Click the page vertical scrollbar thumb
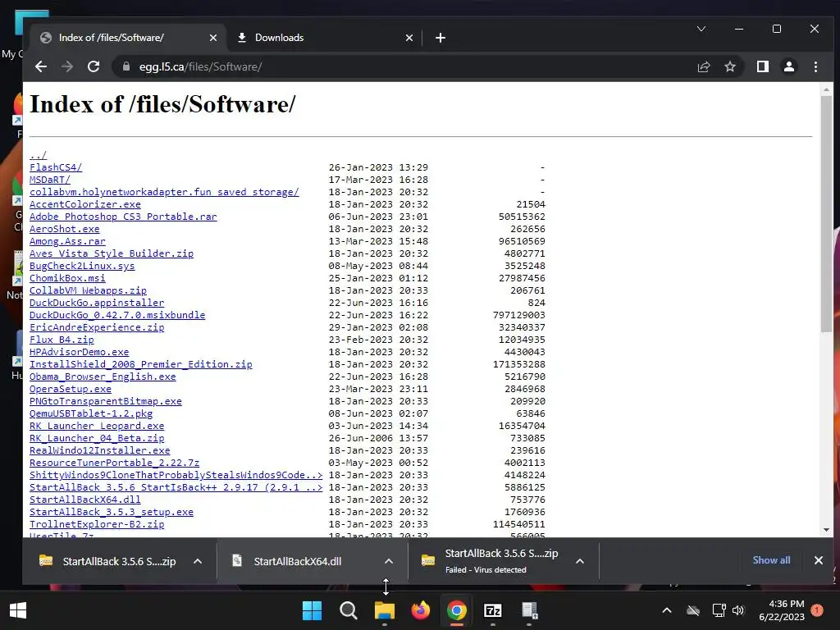 (x=826, y=214)
